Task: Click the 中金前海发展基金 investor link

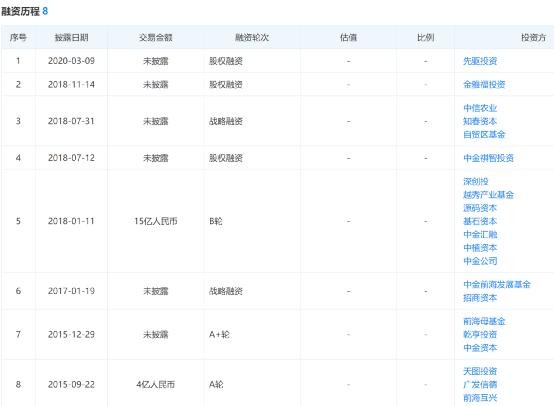Action: pyautogui.click(x=497, y=284)
